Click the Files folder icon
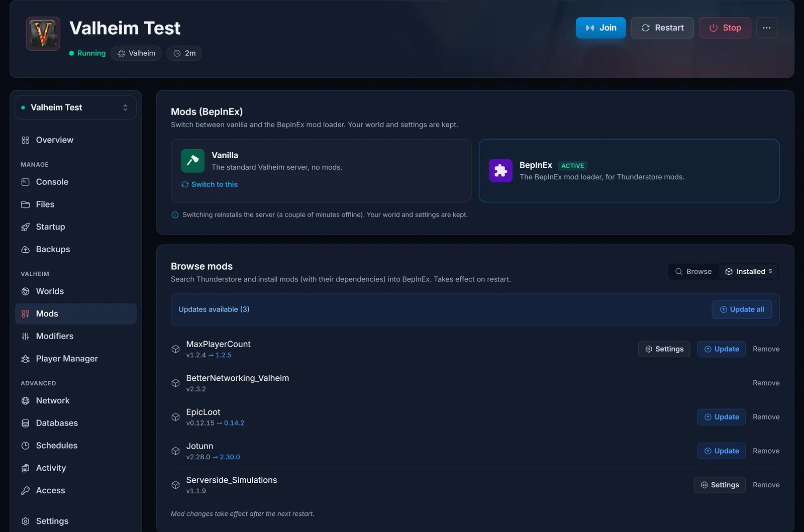The height and width of the screenshot is (532, 804). pyautogui.click(x=26, y=204)
